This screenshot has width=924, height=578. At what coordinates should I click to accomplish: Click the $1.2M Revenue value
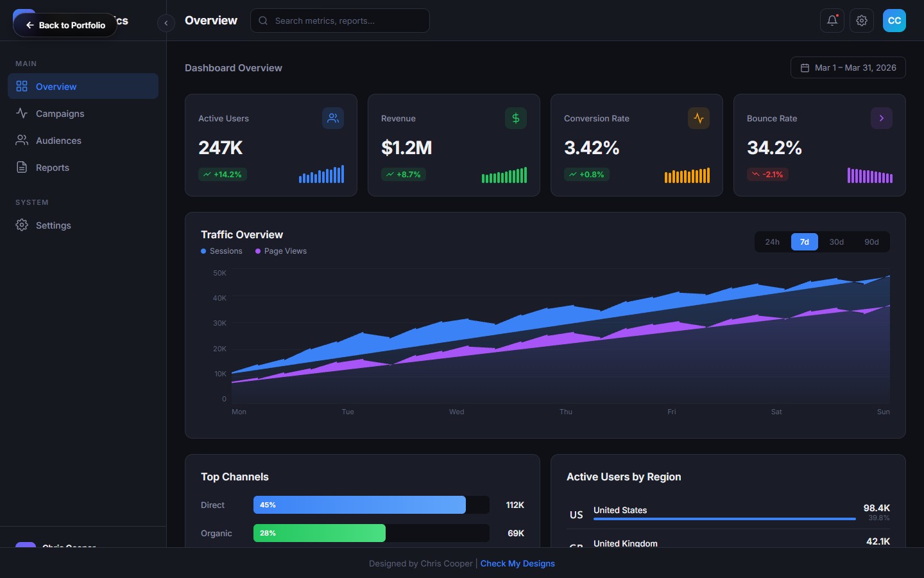pos(407,148)
